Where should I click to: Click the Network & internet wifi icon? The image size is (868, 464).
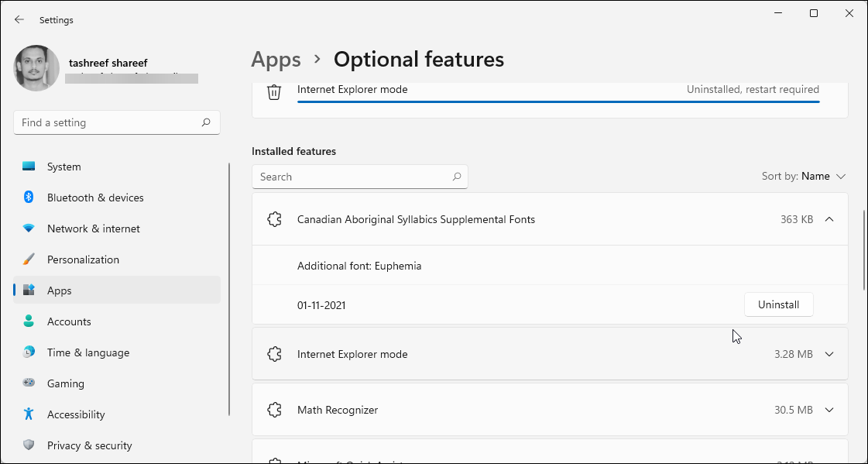(x=29, y=229)
